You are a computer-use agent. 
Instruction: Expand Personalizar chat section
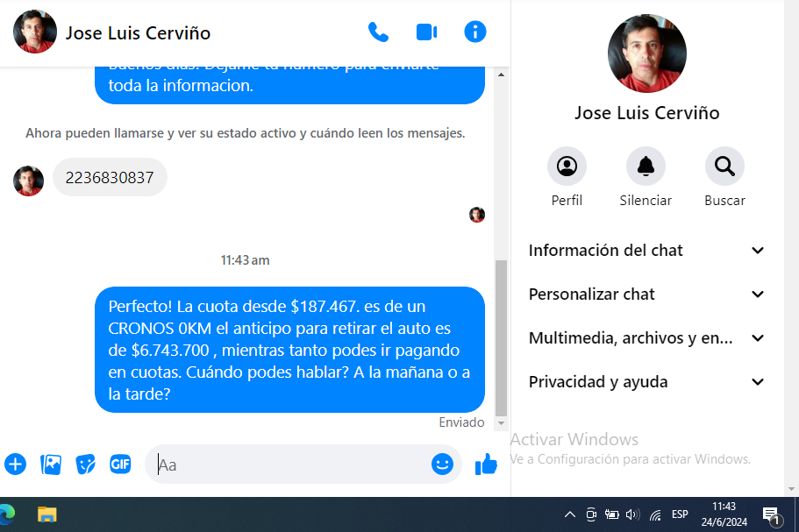point(646,294)
